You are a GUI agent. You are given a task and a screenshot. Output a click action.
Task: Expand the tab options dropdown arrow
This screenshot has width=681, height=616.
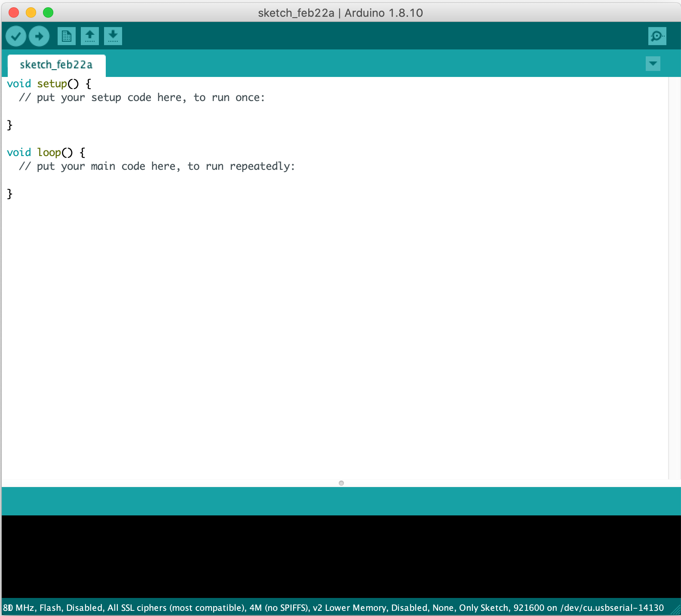(x=653, y=64)
